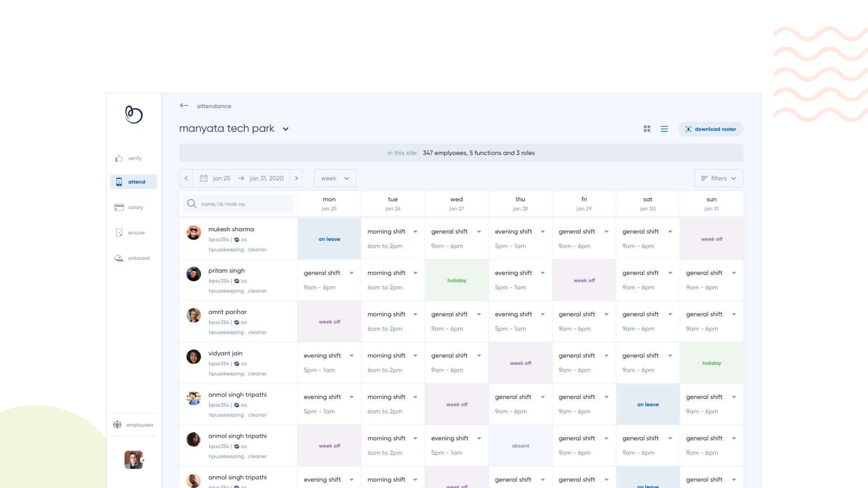868x488 pixels.
Task: Open the verify section thumbs-up icon
Action: click(119, 158)
